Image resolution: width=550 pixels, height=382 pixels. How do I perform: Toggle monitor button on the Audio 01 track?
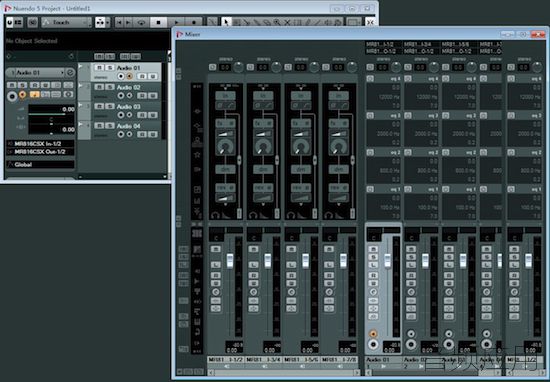tap(130, 76)
